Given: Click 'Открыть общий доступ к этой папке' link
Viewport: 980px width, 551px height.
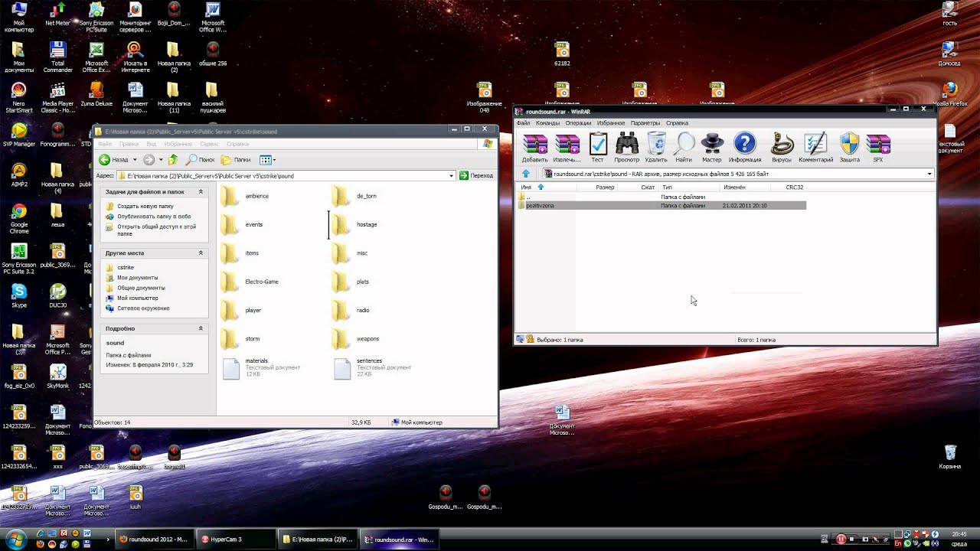Looking at the screenshot, I should point(156,230).
